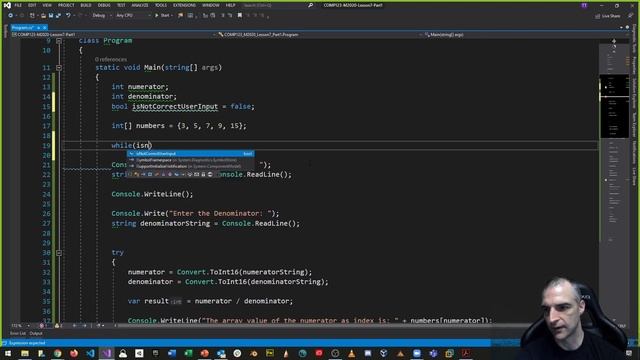Image resolution: width=640 pixels, height=360 pixels.
Task: Open File Explorer from the taskbar
Action: (x=25, y=353)
